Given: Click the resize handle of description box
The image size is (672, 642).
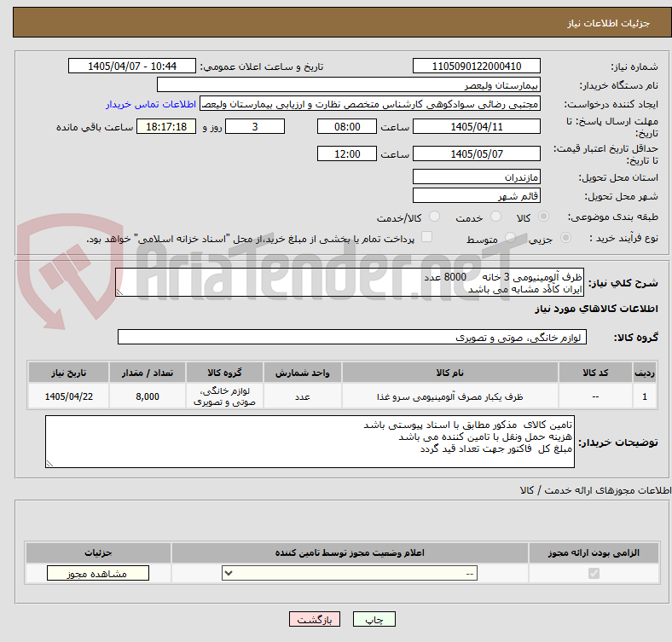Looking at the screenshot, I should pyautogui.click(x=119, y=292).
